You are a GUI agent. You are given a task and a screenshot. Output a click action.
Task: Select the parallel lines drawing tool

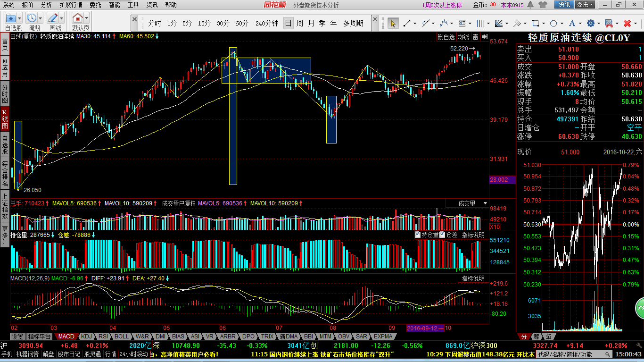pos(425,23)
